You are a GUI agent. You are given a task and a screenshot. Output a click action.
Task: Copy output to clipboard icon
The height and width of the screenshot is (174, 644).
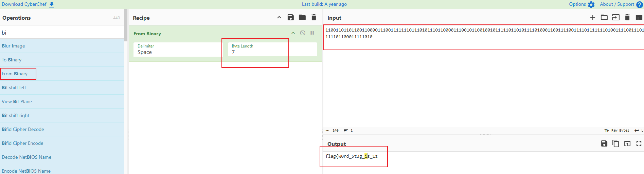point(616,143)
